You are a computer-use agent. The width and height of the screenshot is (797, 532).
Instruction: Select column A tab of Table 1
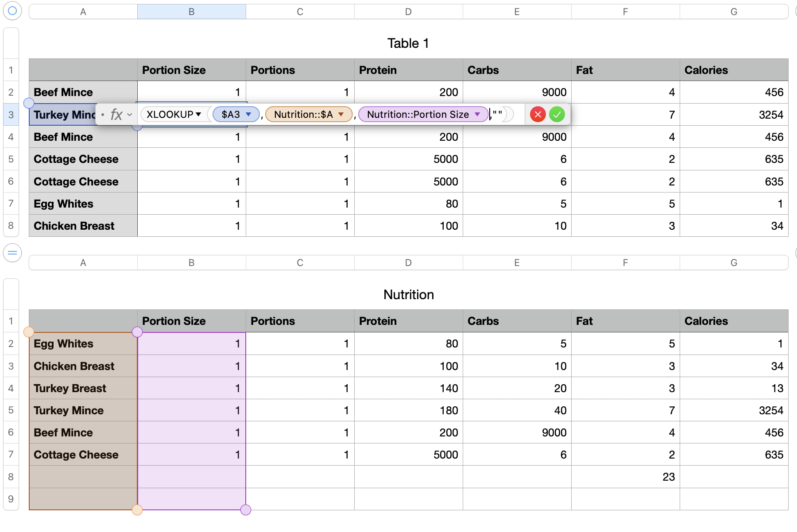[x=83, y=12]
